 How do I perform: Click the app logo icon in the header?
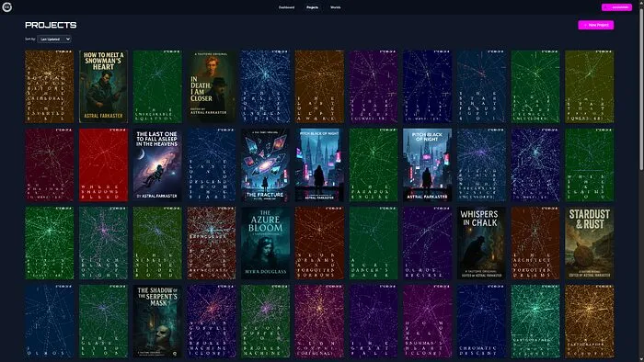[x=7, y=7]
